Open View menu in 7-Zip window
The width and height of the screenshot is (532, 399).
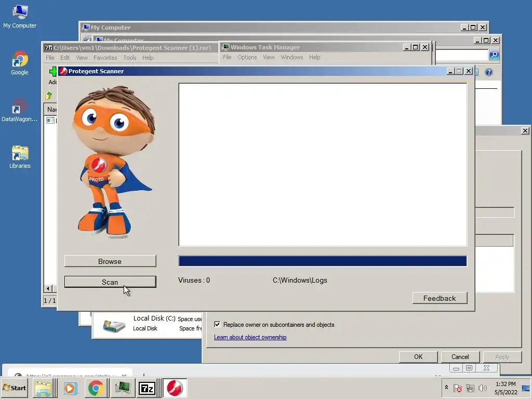tap(82, 58)
